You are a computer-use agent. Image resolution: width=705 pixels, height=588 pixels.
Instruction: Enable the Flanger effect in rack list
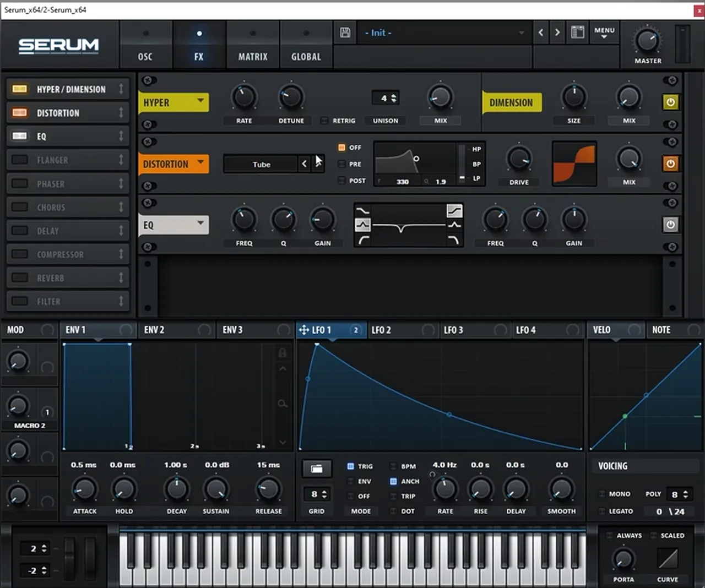point(20,160)
